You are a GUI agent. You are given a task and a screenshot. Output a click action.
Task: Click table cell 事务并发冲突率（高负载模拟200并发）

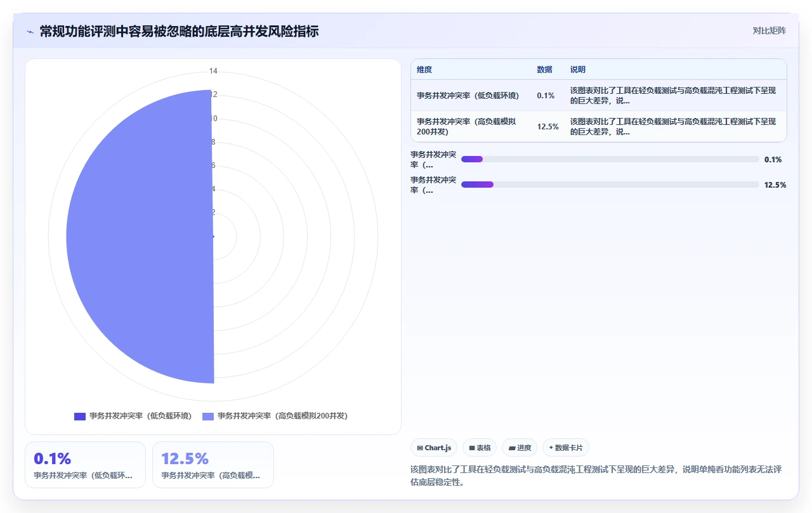tap(471, 126)
